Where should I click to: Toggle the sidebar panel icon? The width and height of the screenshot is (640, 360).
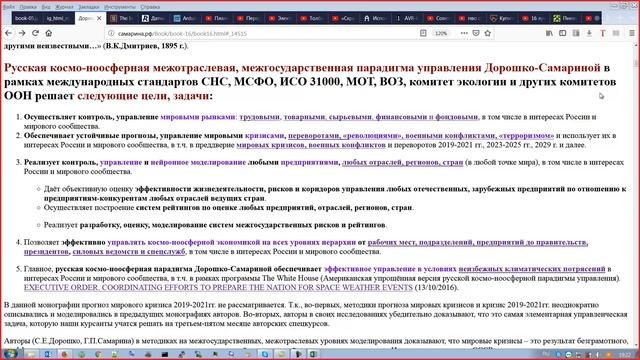tap(562, 33)
